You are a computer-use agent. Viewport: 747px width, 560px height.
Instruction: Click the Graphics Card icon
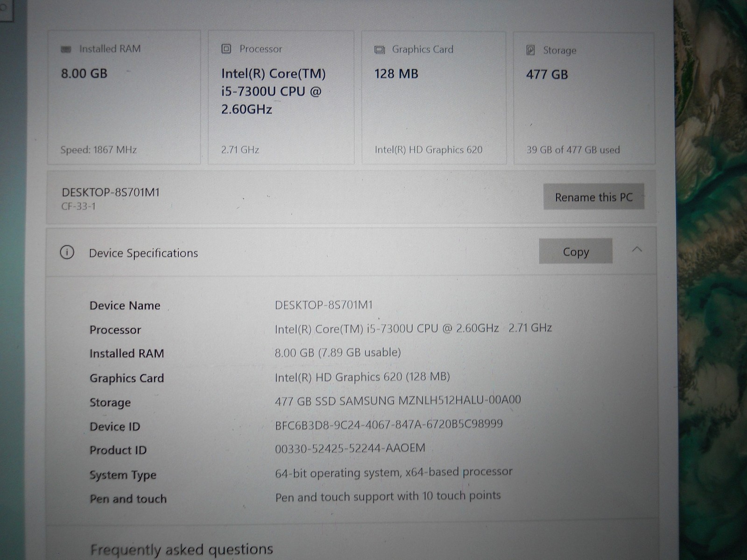(x=380, y=49)
